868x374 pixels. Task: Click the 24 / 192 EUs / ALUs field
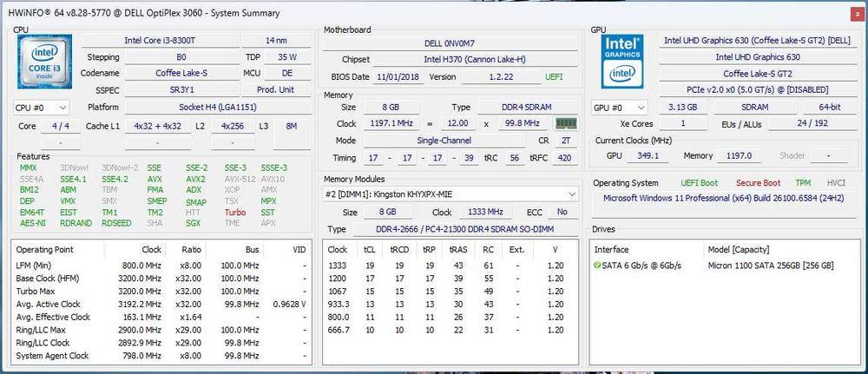click(x=812, y=123)
